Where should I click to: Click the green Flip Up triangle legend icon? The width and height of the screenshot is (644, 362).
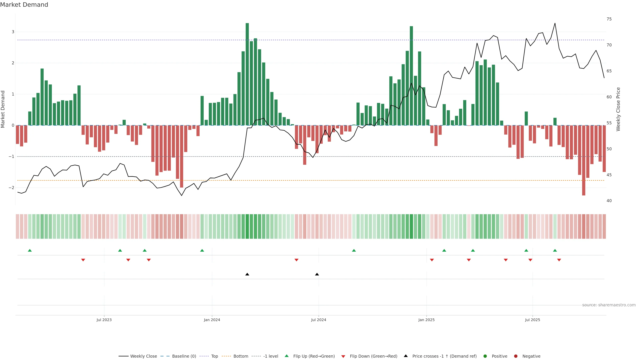coord(286,356)
